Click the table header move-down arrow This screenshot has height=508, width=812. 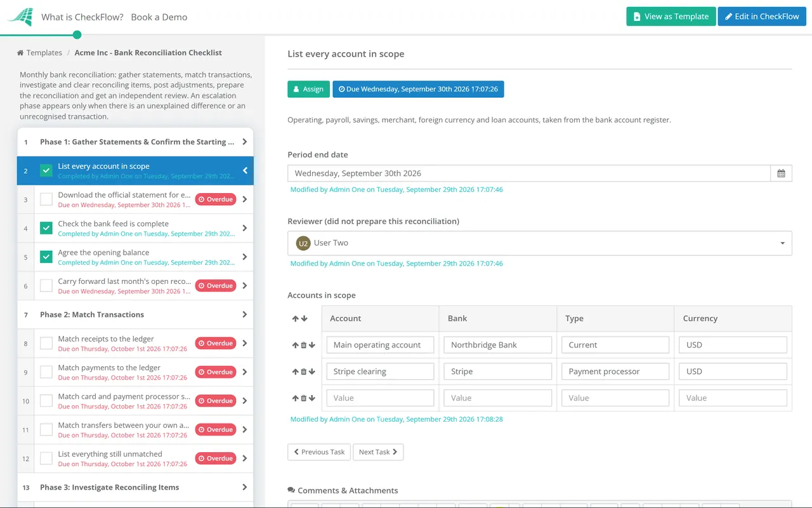[304, 319]
